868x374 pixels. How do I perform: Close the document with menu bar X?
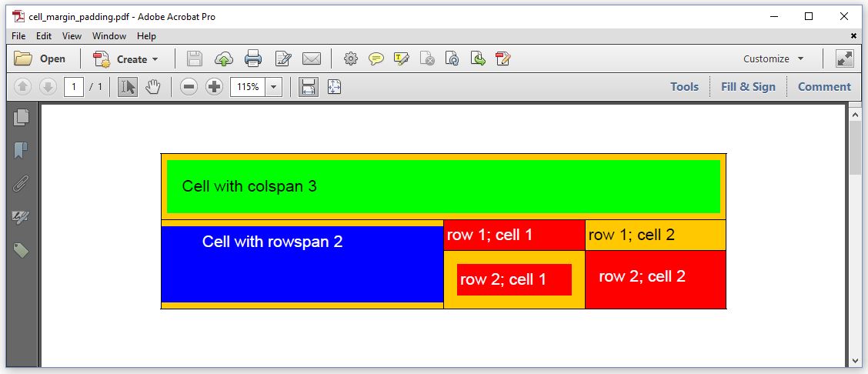(853, 36)
